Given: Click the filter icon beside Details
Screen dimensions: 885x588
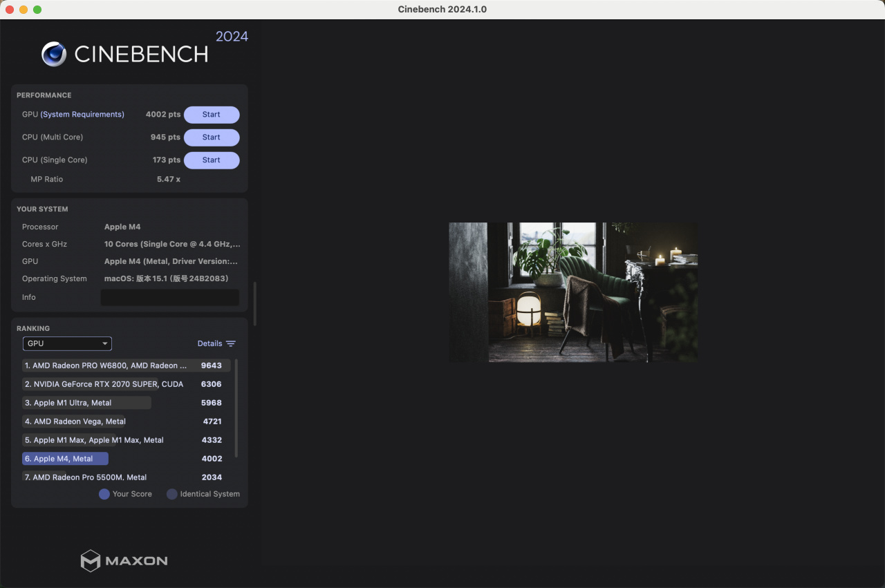Looking at the screenshot, I should (x=231, y=343).
